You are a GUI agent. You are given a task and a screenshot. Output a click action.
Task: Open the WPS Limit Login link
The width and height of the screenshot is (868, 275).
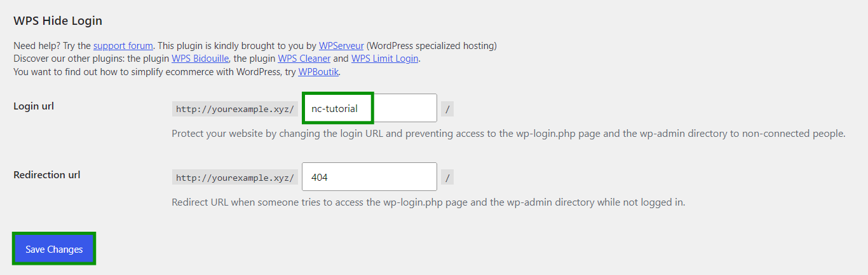click(385, 59)
